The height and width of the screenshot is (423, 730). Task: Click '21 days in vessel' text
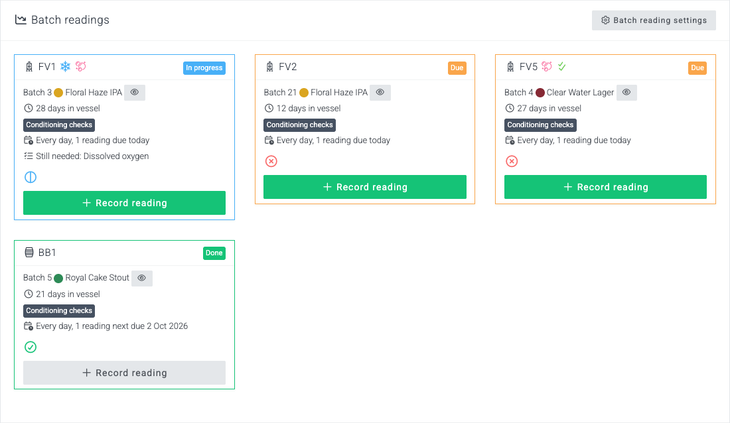68,294
